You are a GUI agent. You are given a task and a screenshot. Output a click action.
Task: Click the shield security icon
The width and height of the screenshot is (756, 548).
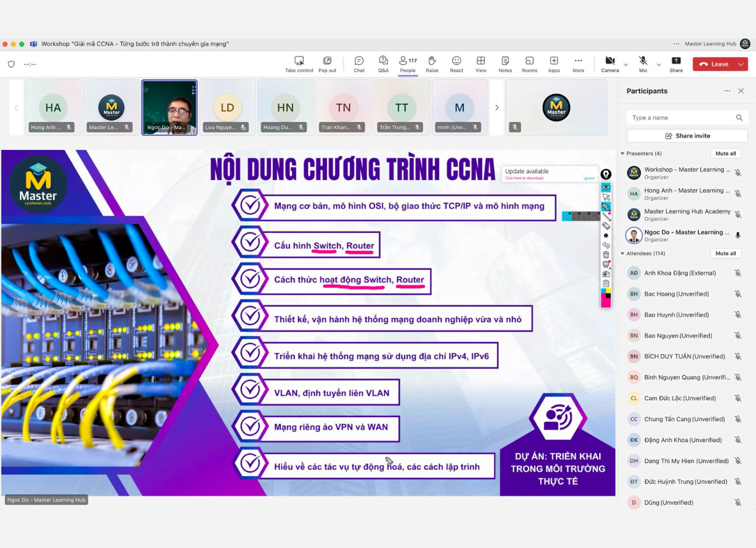pyautogui.click(x=11, y=64)
